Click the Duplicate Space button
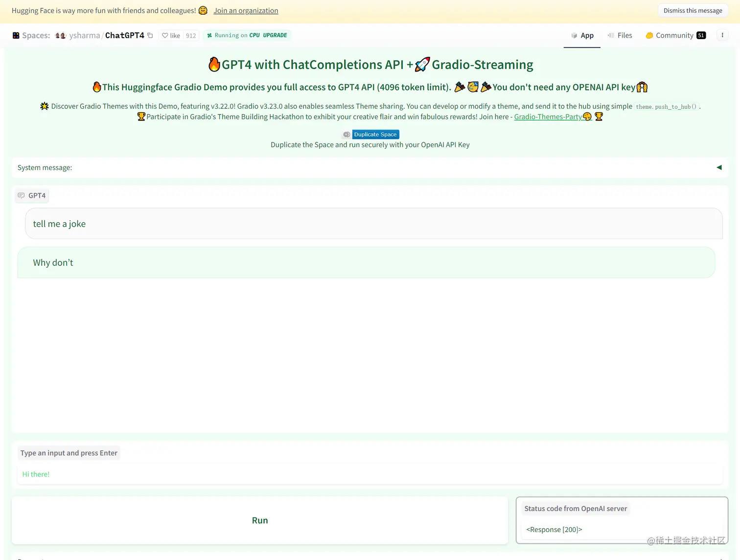Viewport: 740px width, 560px height. tap(370, 134)
